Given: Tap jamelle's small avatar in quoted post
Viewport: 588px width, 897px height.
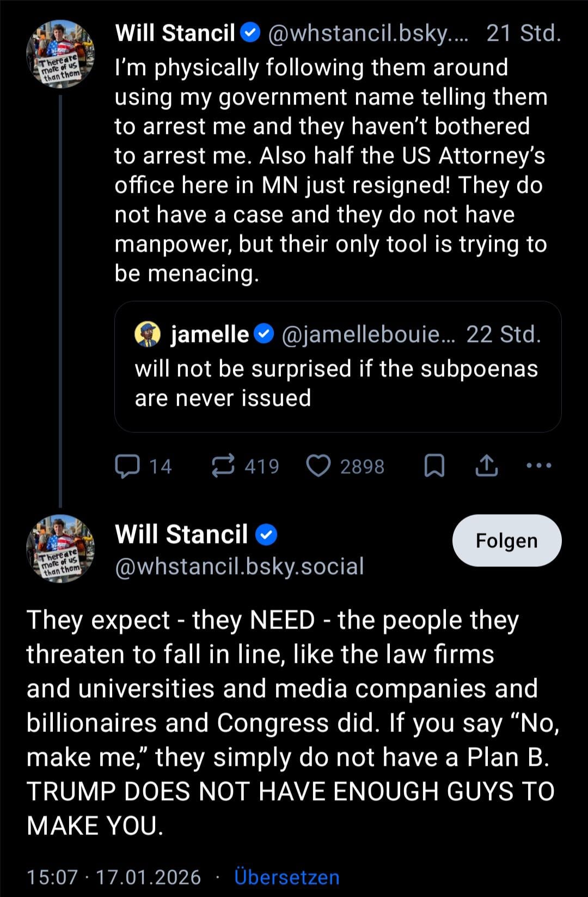Looking at the screenshot, I should [x=148, y=334].
